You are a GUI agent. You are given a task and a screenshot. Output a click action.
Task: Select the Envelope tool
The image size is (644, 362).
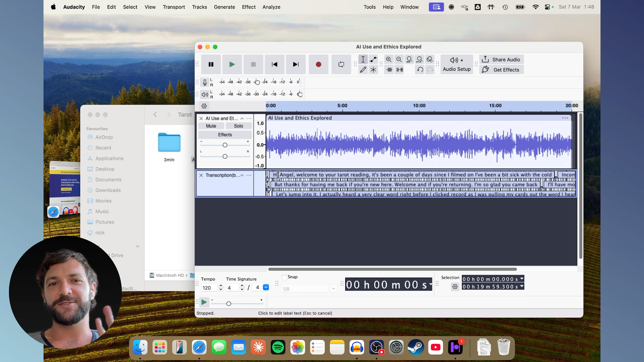click(x=373, y=60)
